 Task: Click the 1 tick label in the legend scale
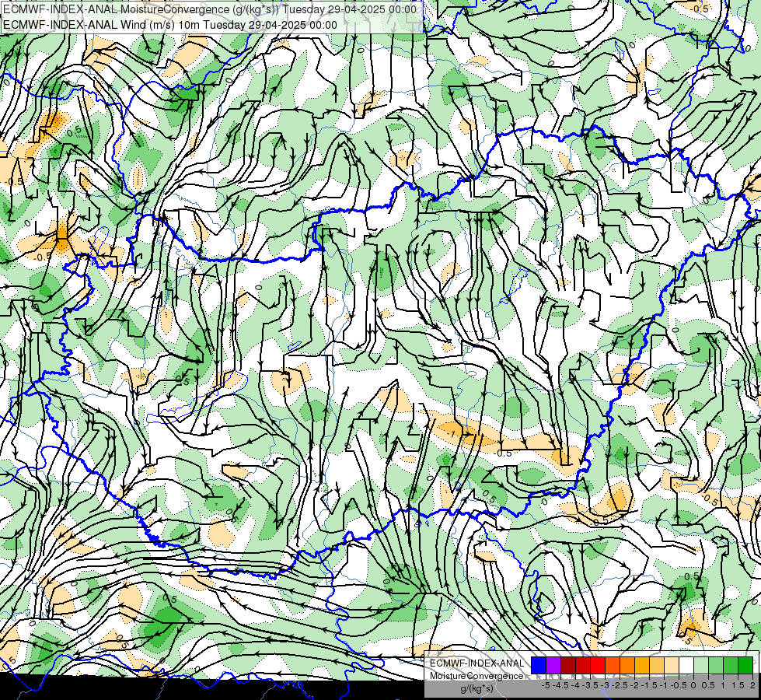[723, 685]
